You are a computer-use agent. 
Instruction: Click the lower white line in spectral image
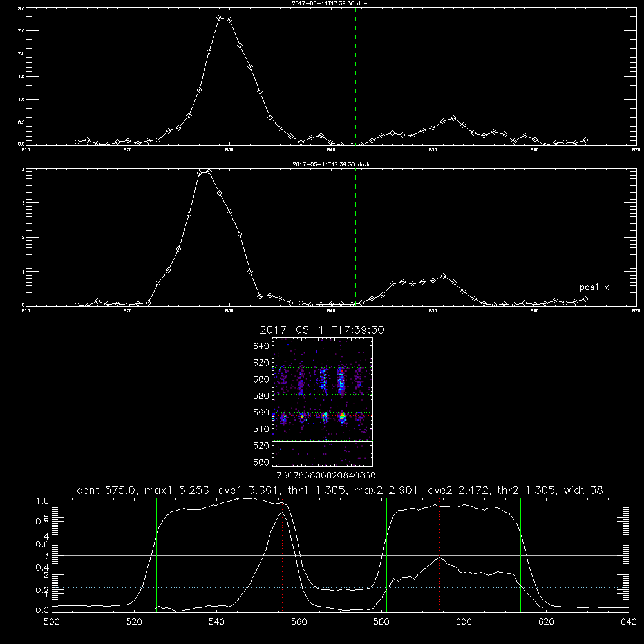[323, 441]
